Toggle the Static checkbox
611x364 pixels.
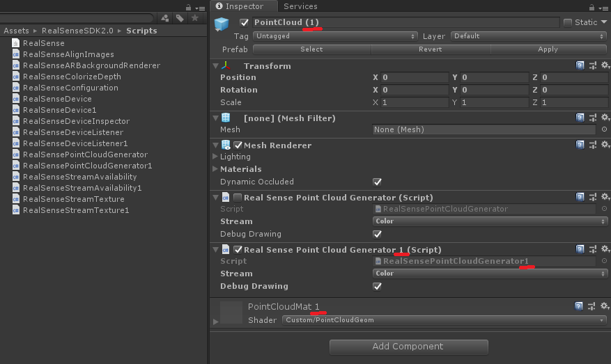pyautogui.click(x=568, y=22)
